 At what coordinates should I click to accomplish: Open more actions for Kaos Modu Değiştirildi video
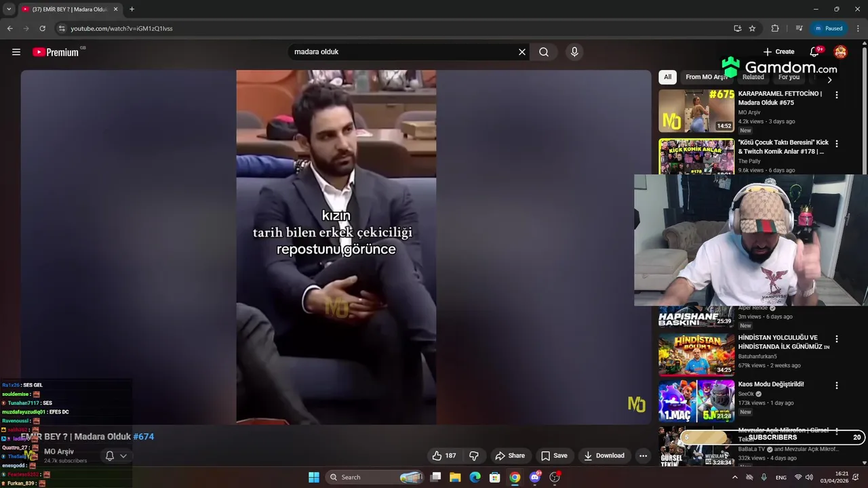[836, 386]
